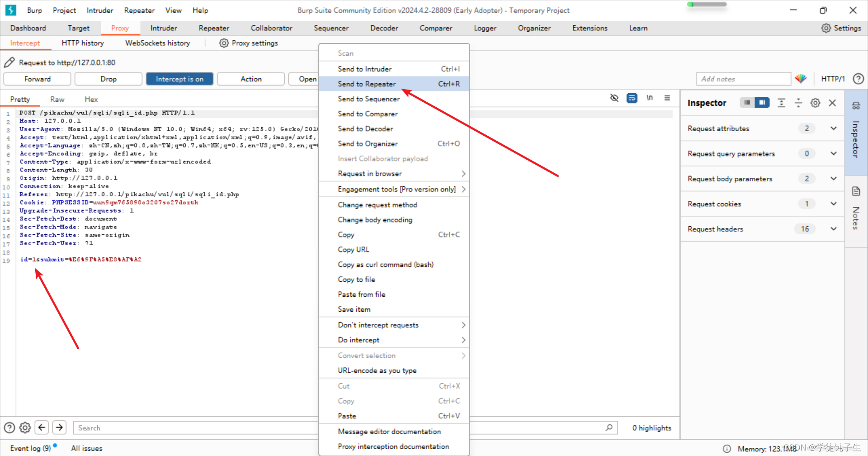Click the colorful highlight color picker icon
The height and width of the screenshot is (456, 868).
click(801, 79)
